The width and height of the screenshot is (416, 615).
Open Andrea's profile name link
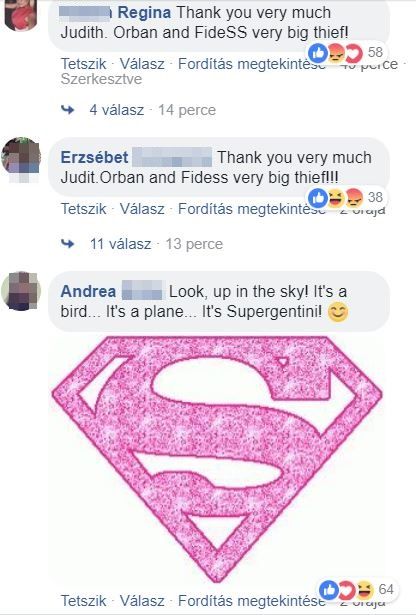point(88,291)
